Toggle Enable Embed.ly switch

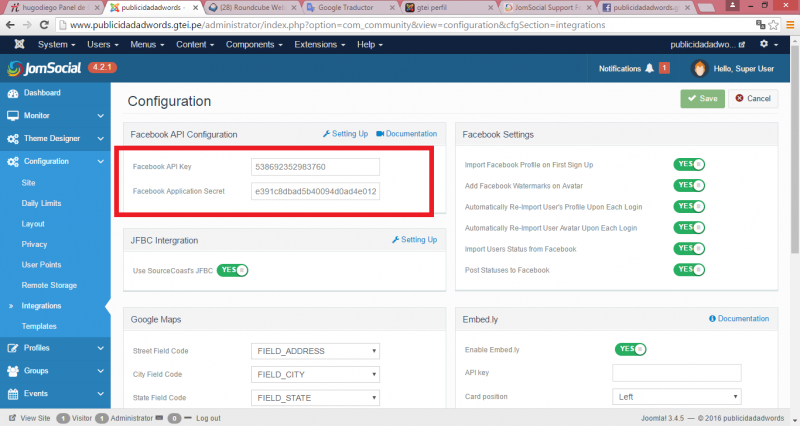pyautogui.click(x=630, y=349)
